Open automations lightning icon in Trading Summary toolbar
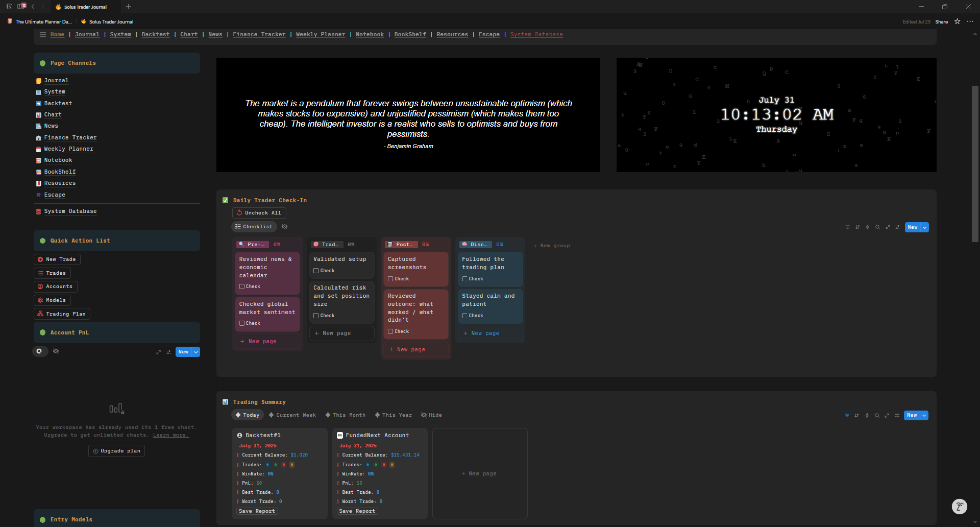Viewport: 980px width, 527px height. pos(867,416)
